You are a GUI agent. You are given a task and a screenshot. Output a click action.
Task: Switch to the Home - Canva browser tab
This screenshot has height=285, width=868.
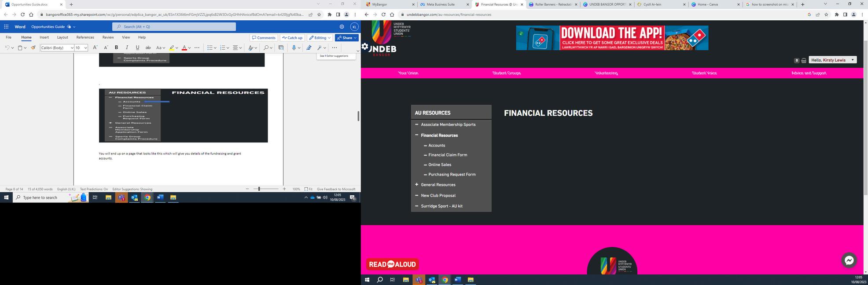(x=715, y=4)
